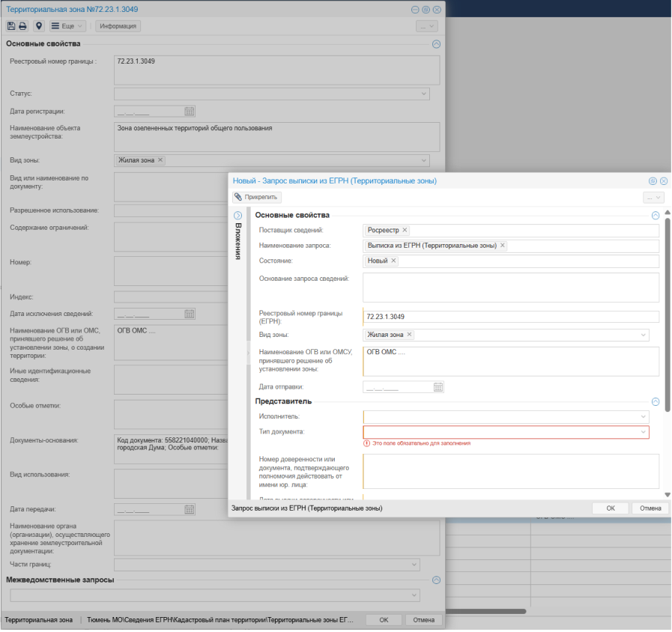Viewport: 672px width, 632px height.
Task: Click the Прикрепить attach button
Action: click(x=256, y=197)
